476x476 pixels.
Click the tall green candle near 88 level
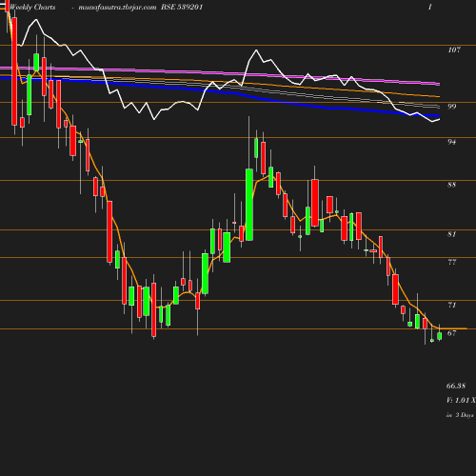coord(249,205)
